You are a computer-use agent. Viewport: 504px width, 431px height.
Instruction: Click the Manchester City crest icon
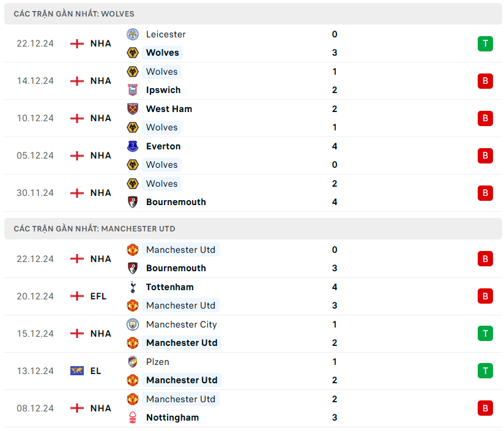132,324
